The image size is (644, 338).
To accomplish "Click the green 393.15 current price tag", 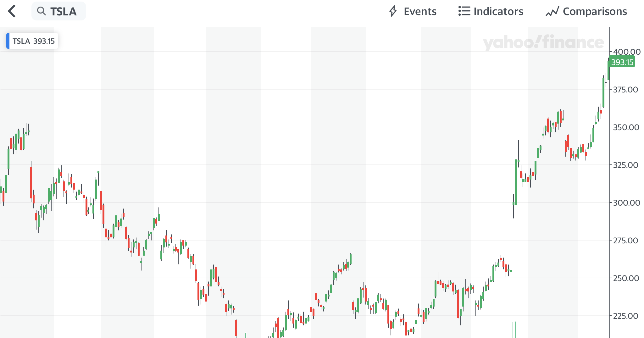I will (x=622, y=62).
